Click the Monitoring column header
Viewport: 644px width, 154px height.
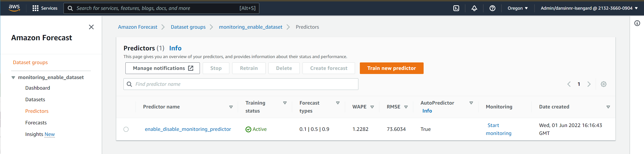(499, 107)
